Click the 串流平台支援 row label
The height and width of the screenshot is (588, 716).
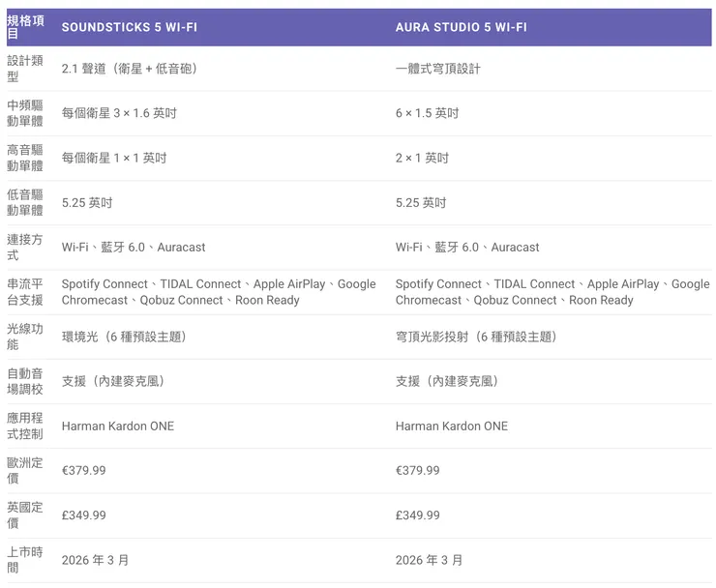coord(25,292)
